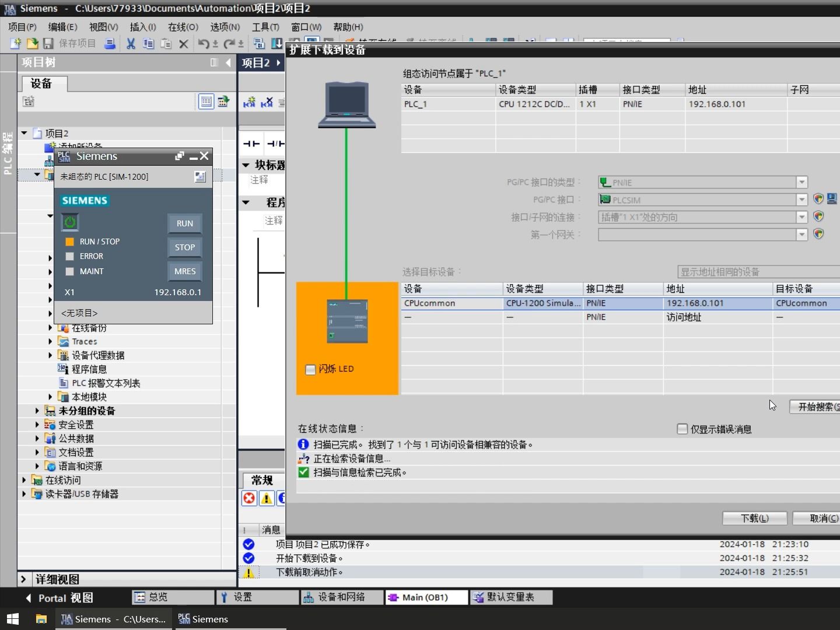Click the project tree export view icon

(x=223, y=101)
